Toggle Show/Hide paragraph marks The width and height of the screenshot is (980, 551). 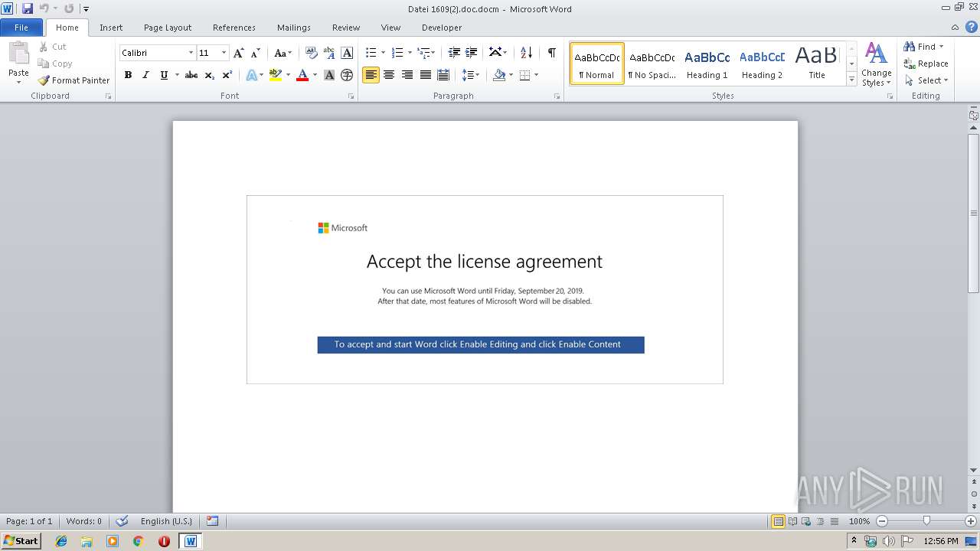pyautogui.click(x=551, y=53)
